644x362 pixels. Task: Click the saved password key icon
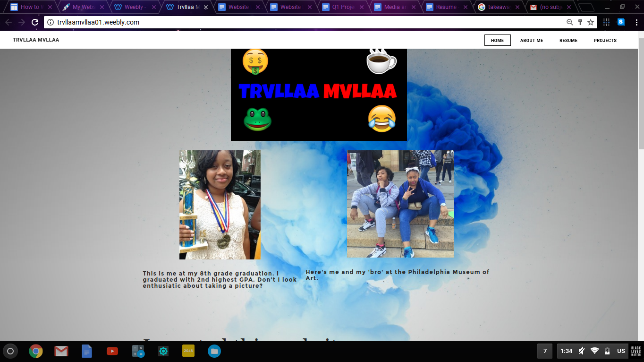pyautogui.click(x=580, y=22)
